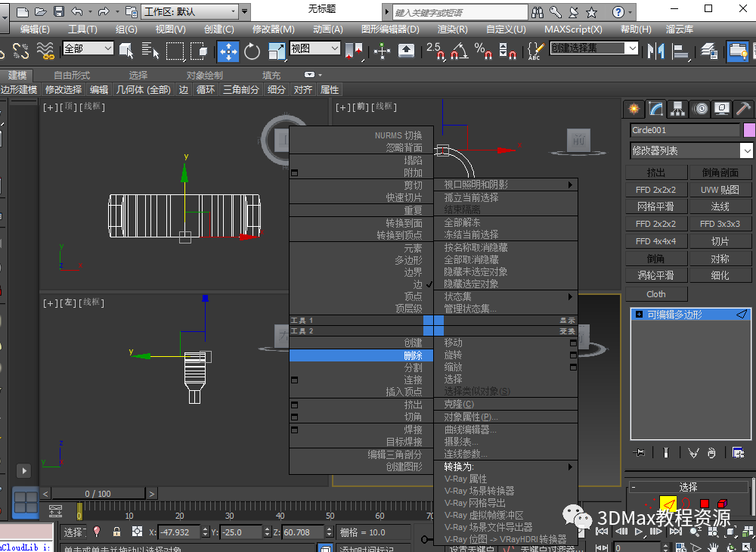Open the 全部 selection filter dropdown

coord(88,48)
